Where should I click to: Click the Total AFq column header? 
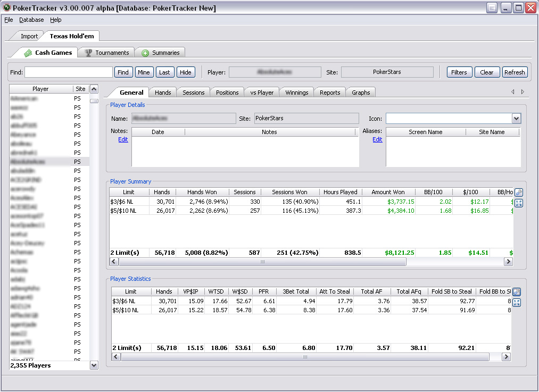coord(409,291)
